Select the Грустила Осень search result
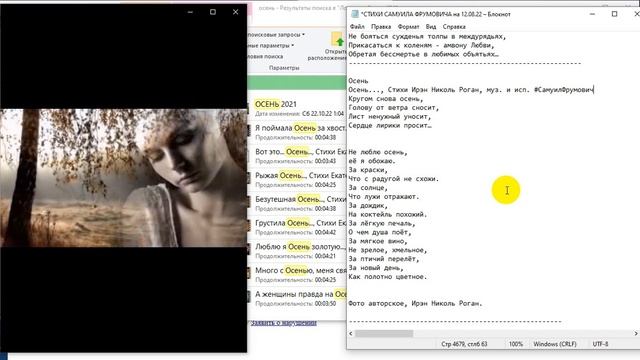640x360 pixels. [x=297, y=227]
